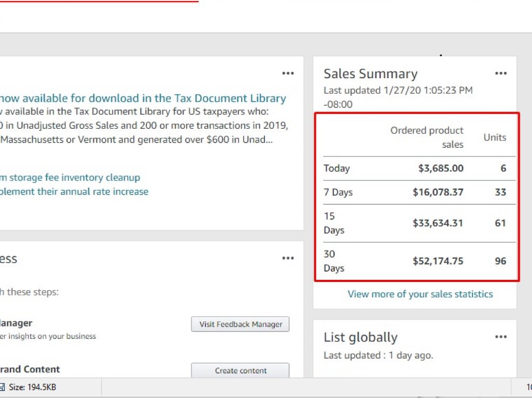Image resolution: width=532 pixels, height=399 pixels.
Task: Click the Units column header
Action: pos(495,137)
